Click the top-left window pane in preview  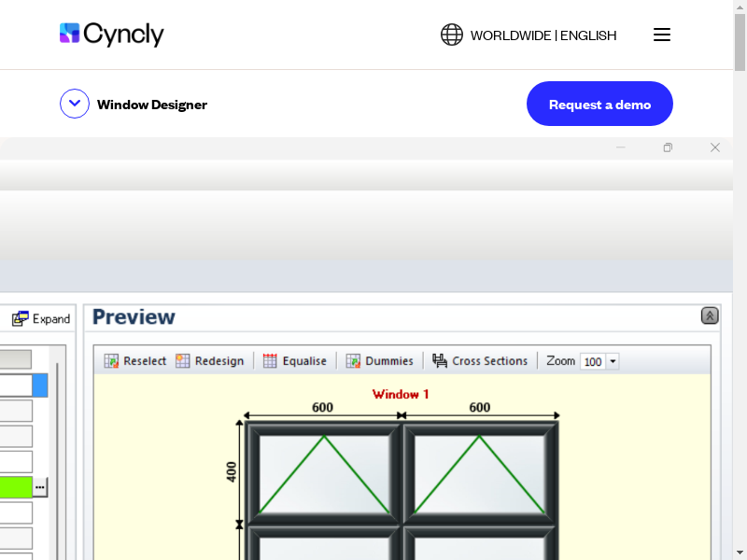click(x=323, y=474)
